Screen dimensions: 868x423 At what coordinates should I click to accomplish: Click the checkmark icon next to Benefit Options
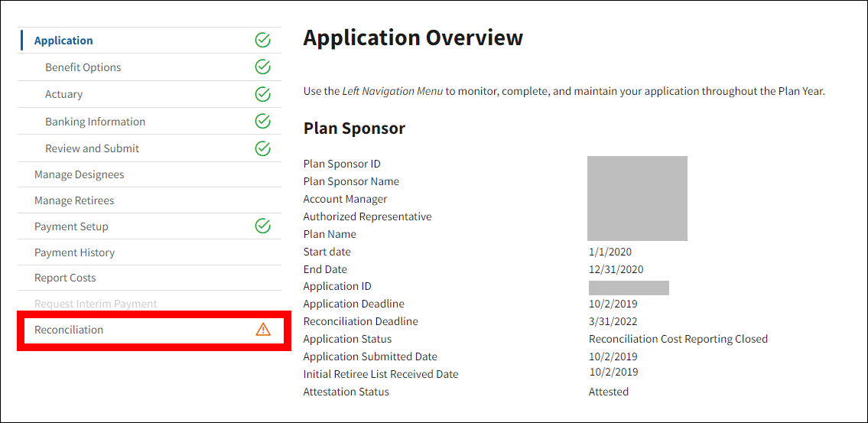coord(262,67)
